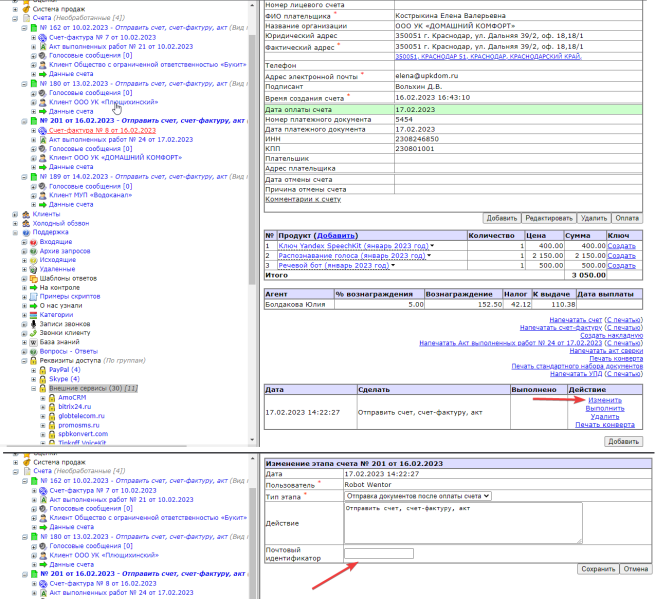Click the Редактировать button
The height and width of the screenshot is (599, 655).
(x=549, y=218)
